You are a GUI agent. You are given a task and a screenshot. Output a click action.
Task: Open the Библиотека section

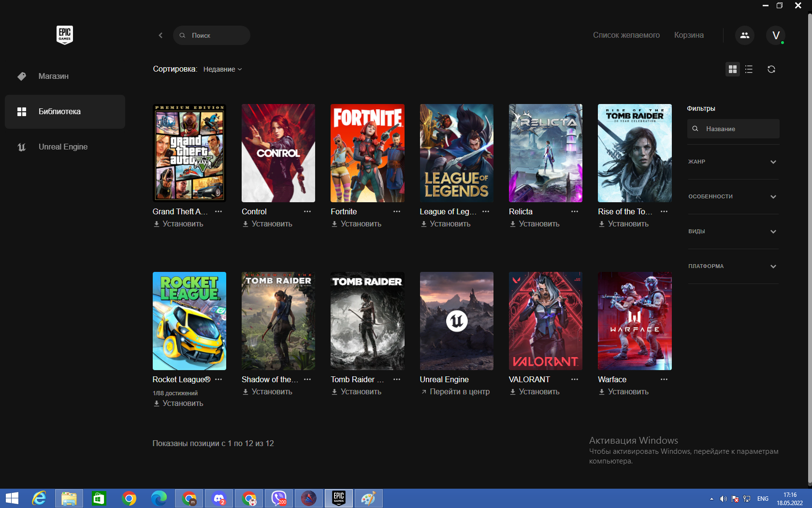[65, 111]
